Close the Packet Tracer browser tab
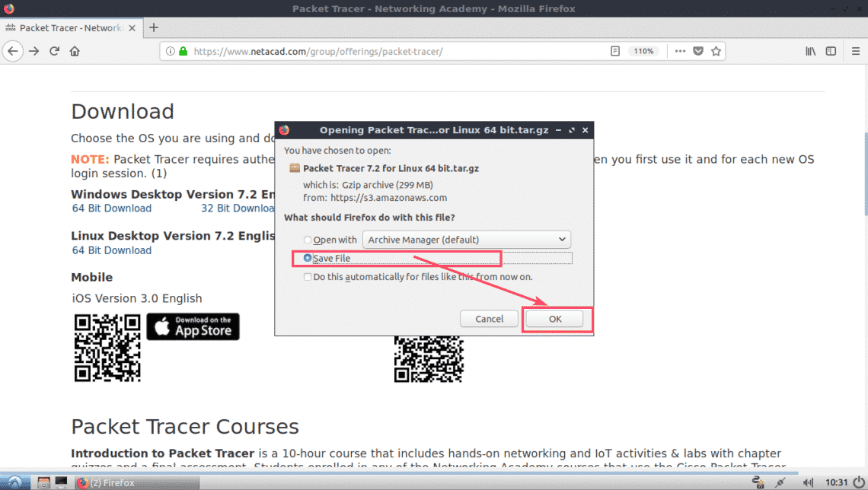The image size is (868, 490). [132, 28]
